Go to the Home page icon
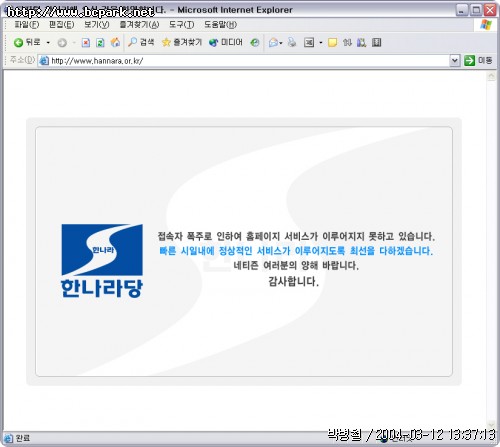This screenshot has height=447, width=500. 115,42
